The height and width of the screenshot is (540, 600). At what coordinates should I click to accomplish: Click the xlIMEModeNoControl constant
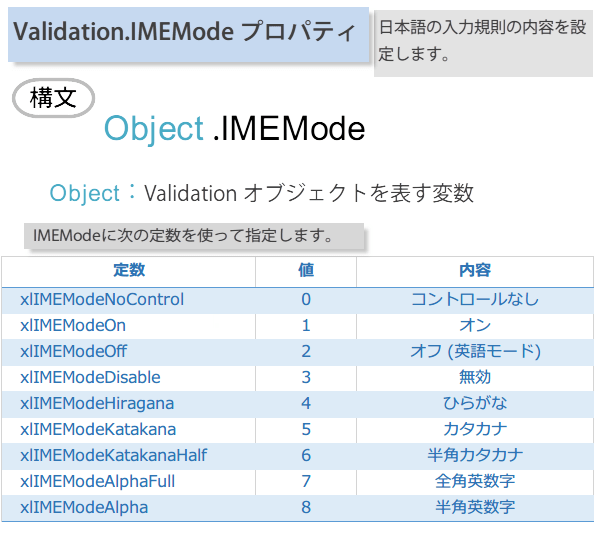point(102,299)
